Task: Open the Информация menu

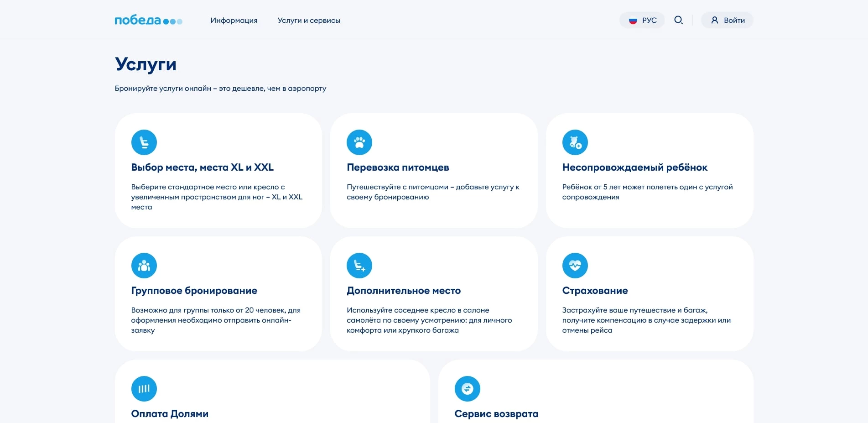Action: point(234,20)
